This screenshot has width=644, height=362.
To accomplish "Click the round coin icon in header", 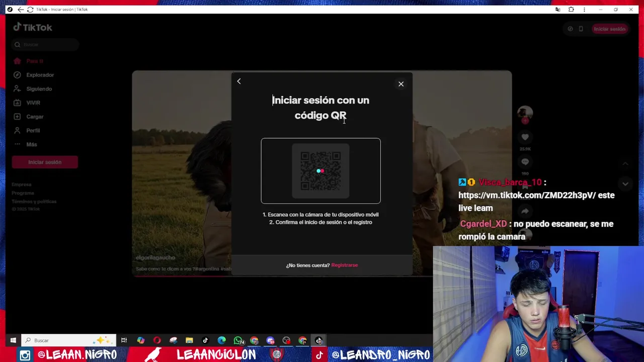I will tap(570, 29).
